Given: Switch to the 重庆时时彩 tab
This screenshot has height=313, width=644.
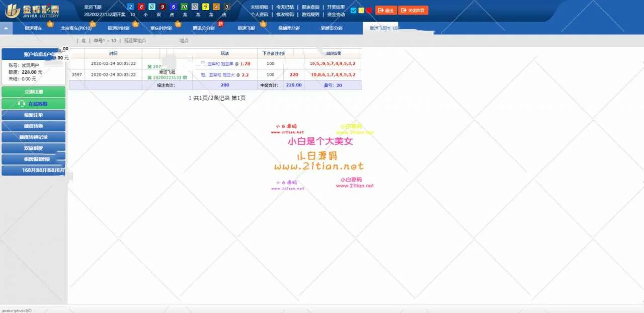Looking at the screenshot, I should click(x=161, y=29).
